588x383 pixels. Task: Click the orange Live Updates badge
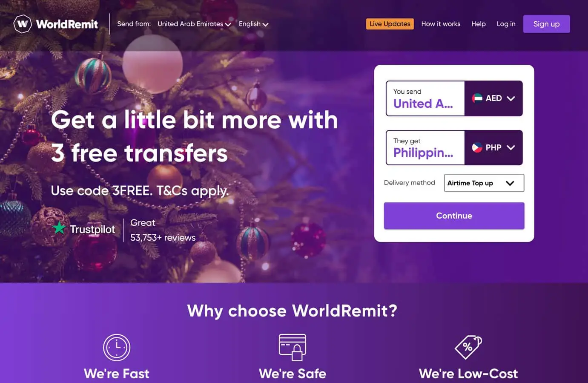pyautogui.click(x=390, y=24)
